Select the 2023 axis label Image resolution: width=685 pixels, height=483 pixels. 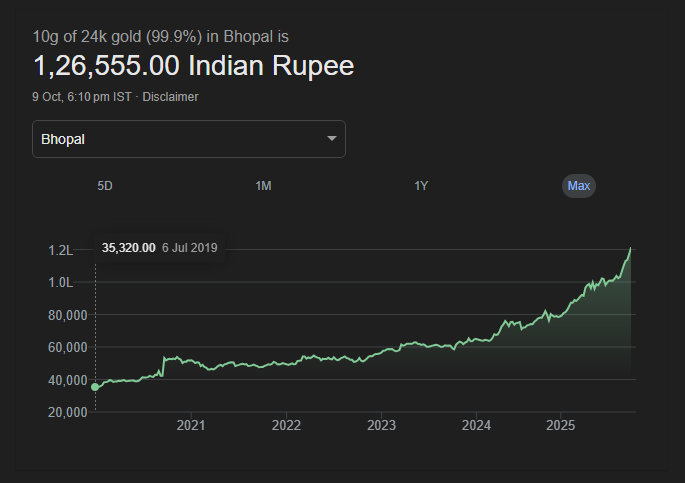pyautogui.click(x=381, y=426)
